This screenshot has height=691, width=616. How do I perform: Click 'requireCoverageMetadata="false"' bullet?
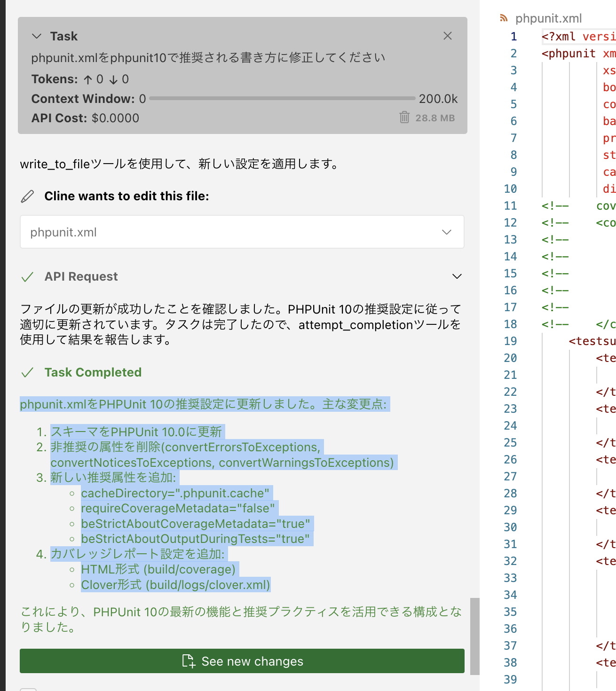(178, 508)
